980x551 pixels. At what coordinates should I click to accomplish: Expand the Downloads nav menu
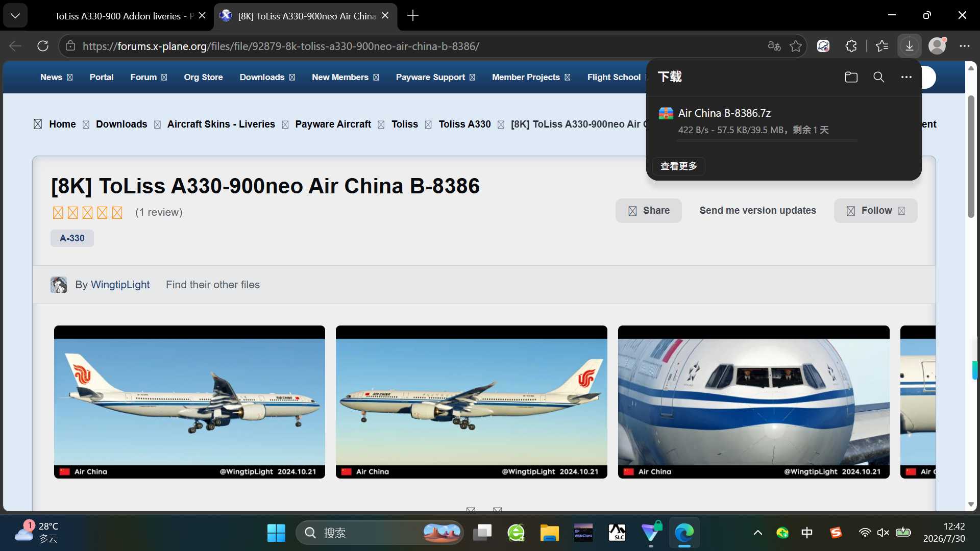coord(267,77)
